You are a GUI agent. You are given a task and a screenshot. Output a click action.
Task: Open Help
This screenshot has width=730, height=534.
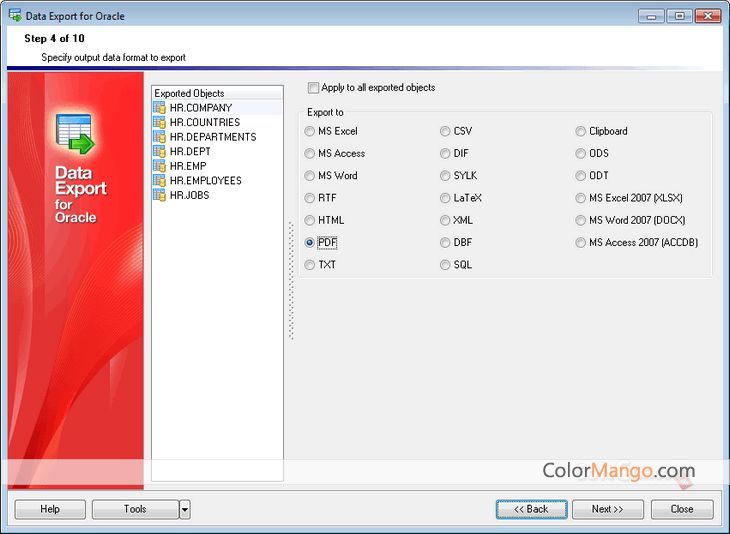(50, 509)
